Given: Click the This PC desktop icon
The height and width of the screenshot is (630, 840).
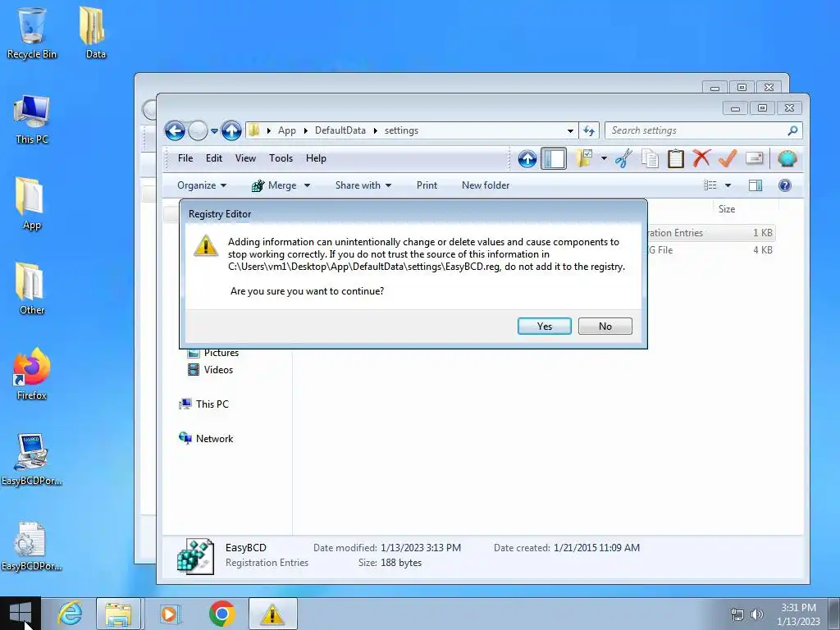Looking at the screenshot, I should tap(32, 120).
